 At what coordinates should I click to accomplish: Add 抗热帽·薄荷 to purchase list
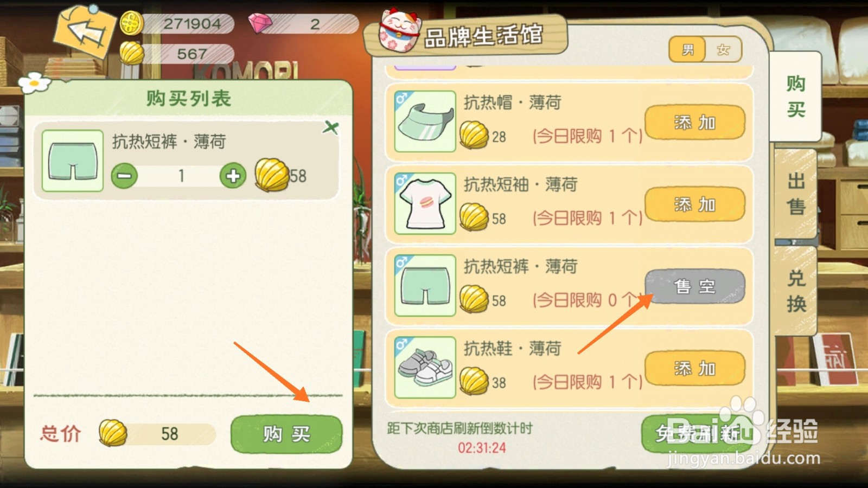(x=695, y=123)
